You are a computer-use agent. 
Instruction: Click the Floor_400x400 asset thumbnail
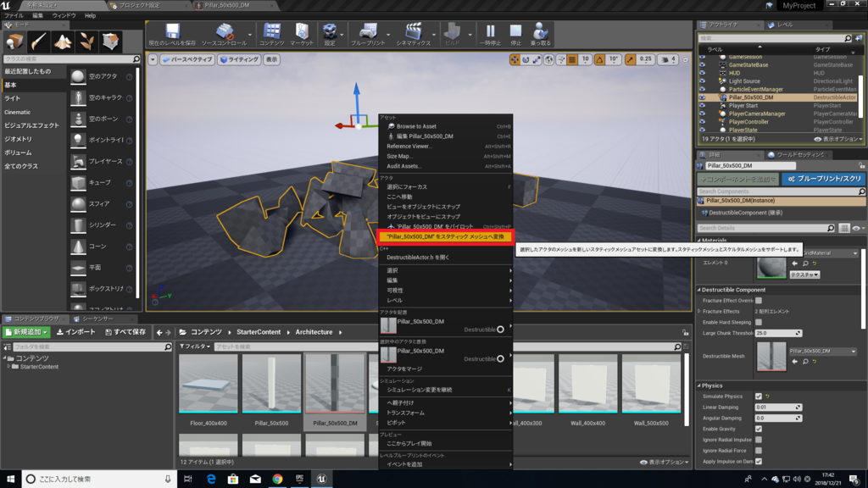tap(209, 384)
